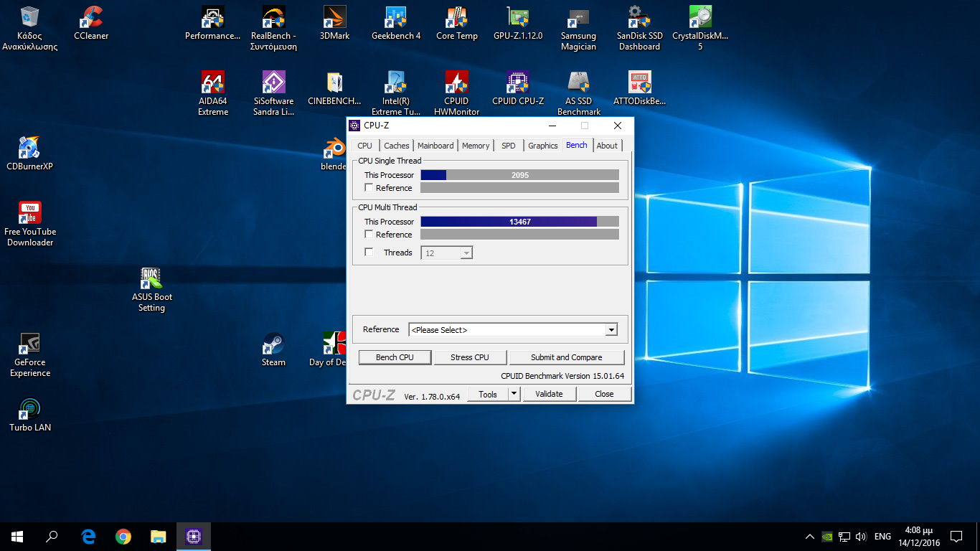Open the CPUID HWMonitor desktop icon
This screenshot has width=980, height=551.
click(457, 94)
